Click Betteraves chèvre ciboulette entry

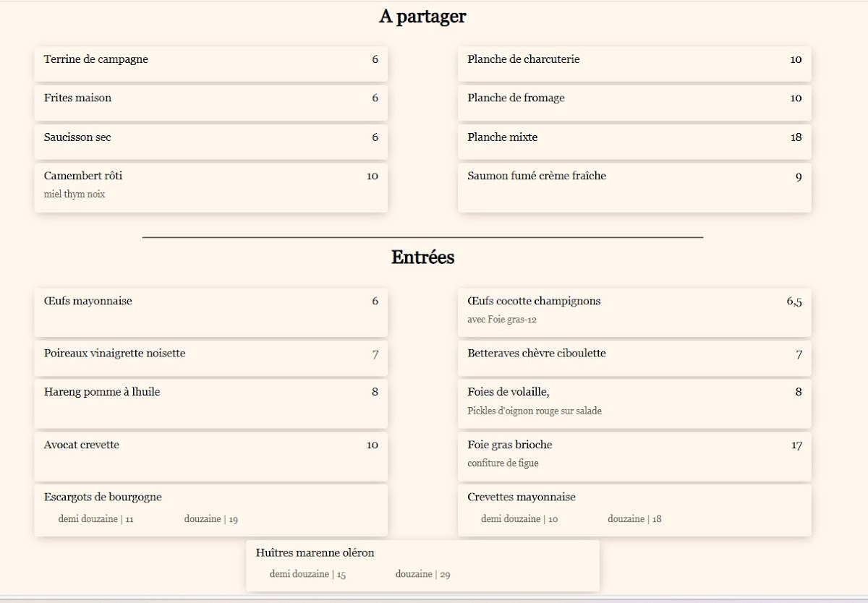click(x=634, y=357)
